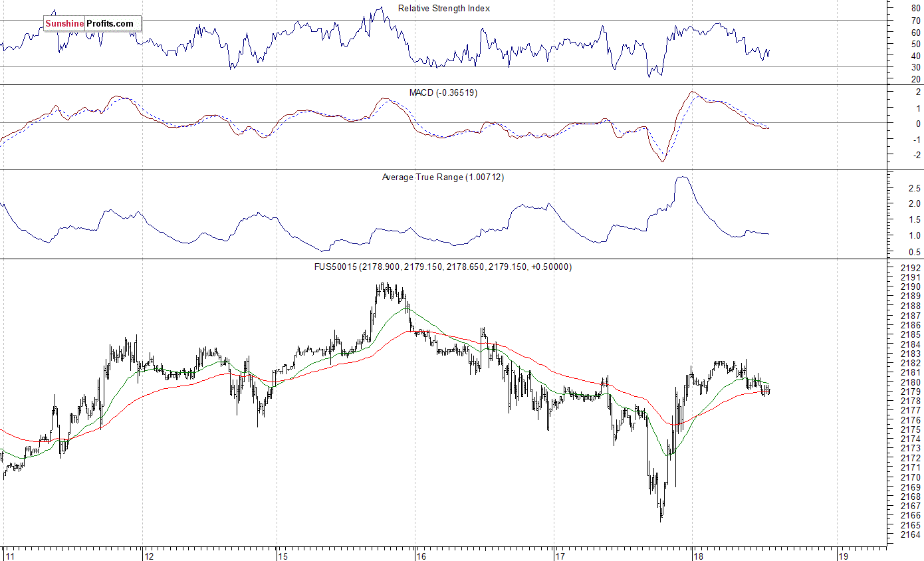Click the SunshineProfits.com logo
924x561 pixels.
[x=92, y=24]
